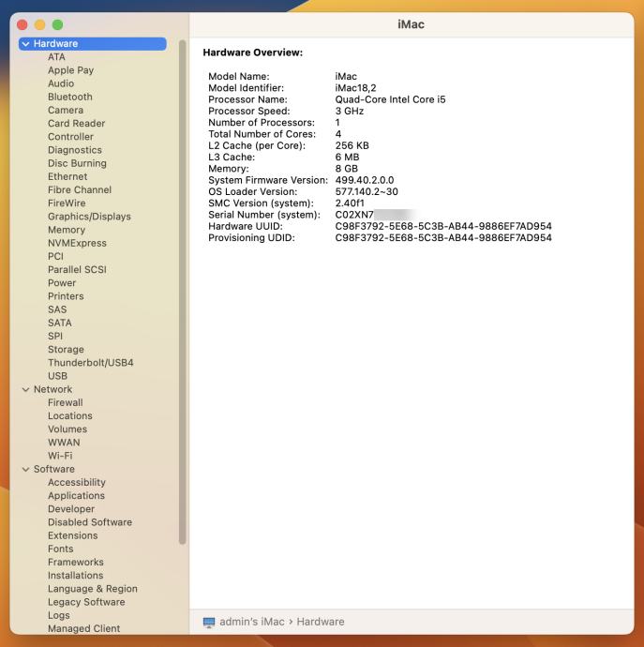644x647 pixels.
Task: Select the Hardware category row
Action: coord(93,44)
